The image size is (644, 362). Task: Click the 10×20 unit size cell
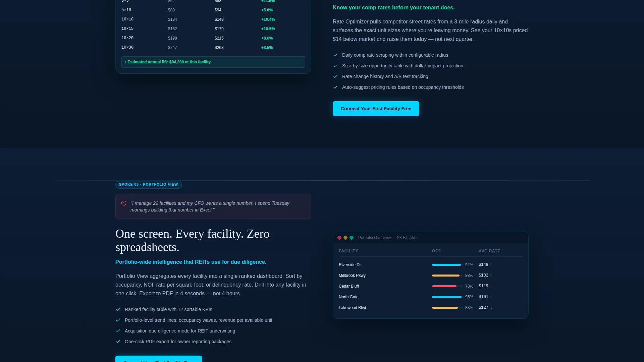pos(127,38)
